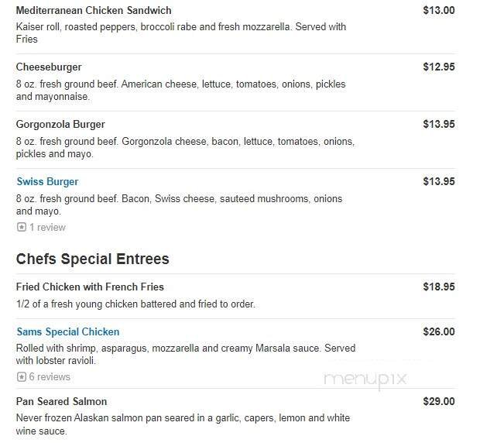
Task: Click the $13.00 price of the chicken sandwich
Action: 439,11
